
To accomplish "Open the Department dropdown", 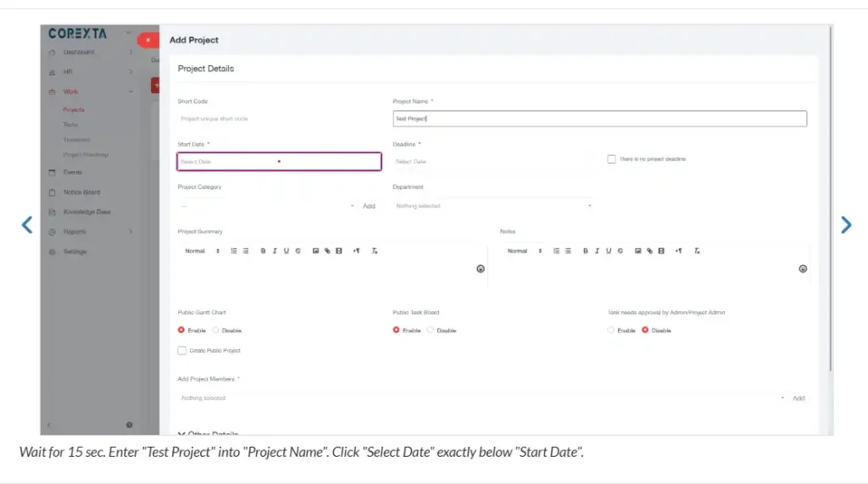I will pyautogui.click(x=493, y=206).
